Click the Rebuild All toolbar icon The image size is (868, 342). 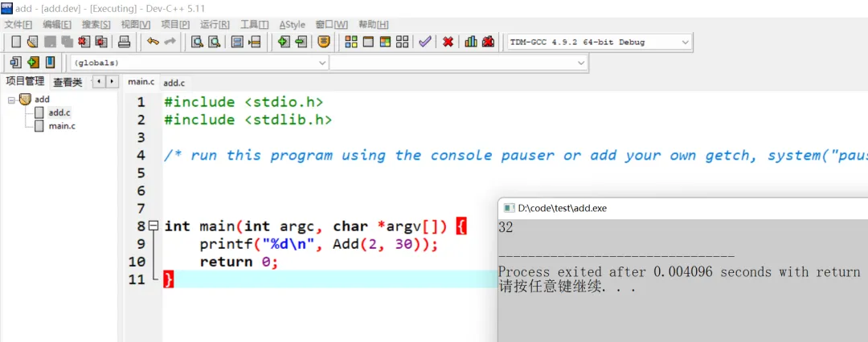point(403,42)
